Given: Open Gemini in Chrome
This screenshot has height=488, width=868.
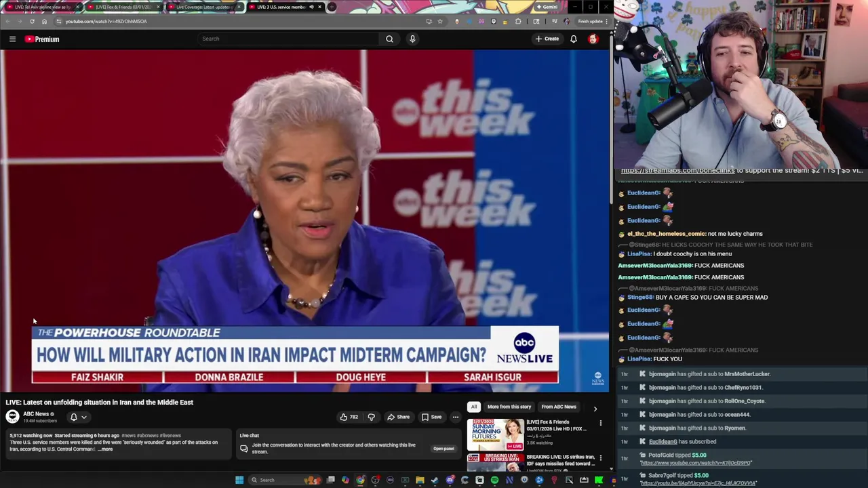Looking at the screenshot, I should coord(548,7).
